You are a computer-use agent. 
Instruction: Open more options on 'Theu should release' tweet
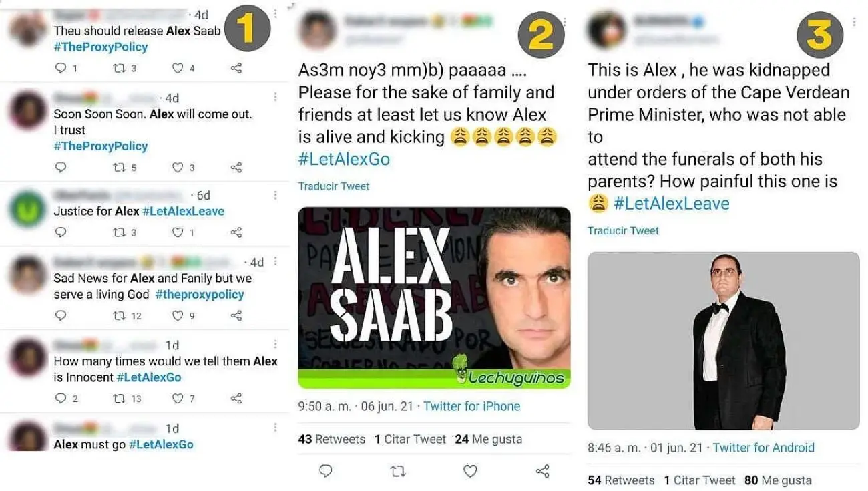275,13
